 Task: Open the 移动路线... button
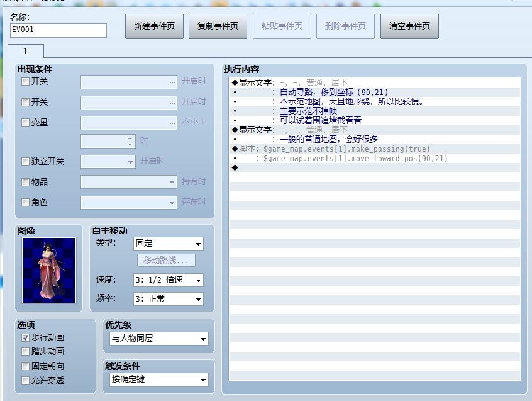166,261
